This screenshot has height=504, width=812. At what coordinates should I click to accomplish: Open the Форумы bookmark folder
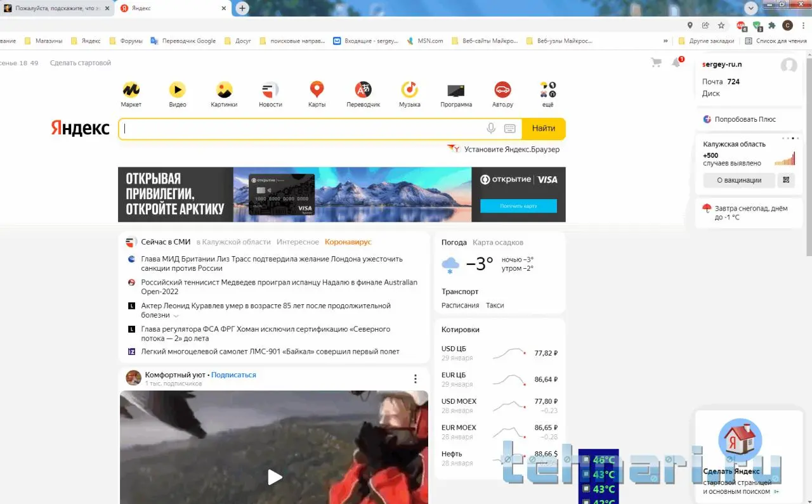tap(126, 41)
